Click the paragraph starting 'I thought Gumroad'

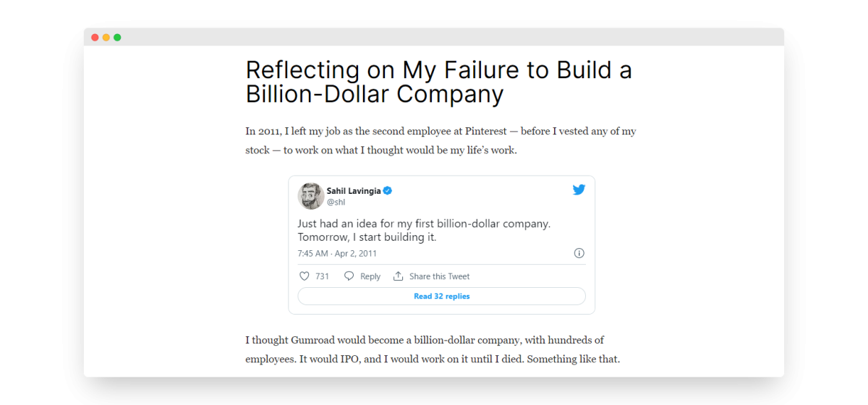tap(432, 349)
